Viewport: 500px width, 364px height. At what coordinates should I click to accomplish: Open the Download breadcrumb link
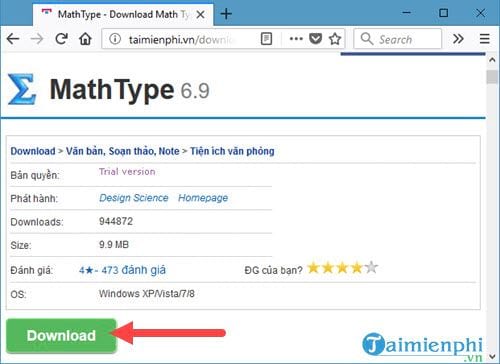click(x=33, y=151)
